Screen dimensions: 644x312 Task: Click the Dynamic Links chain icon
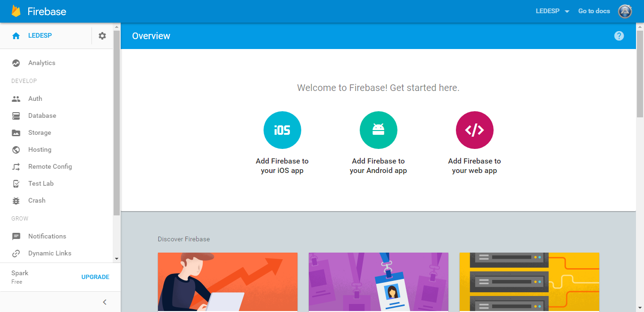point(16,253)
